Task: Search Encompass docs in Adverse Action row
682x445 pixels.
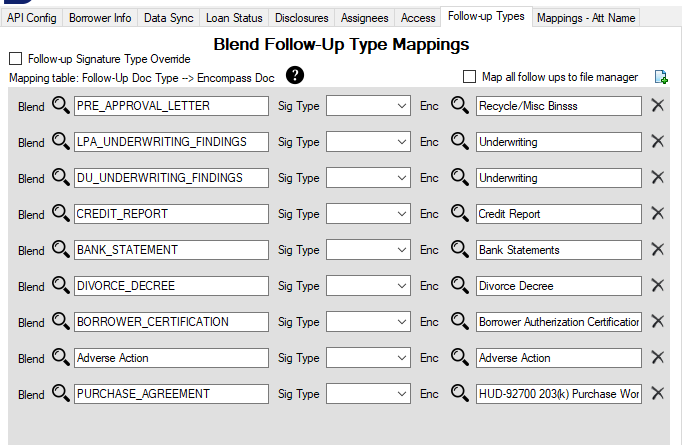Action: tap(460, 358)
